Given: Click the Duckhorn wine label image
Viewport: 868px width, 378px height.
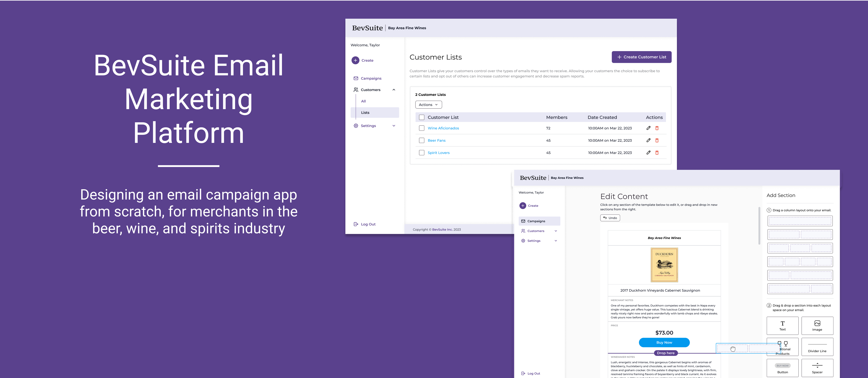Looking at the screenshot, I should point(664,265).
